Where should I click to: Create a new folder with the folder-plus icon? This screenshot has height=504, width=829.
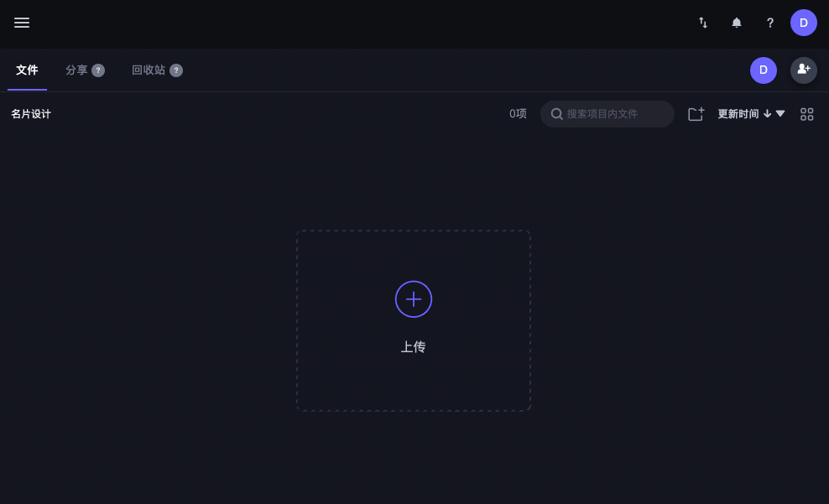pos(696,114)
